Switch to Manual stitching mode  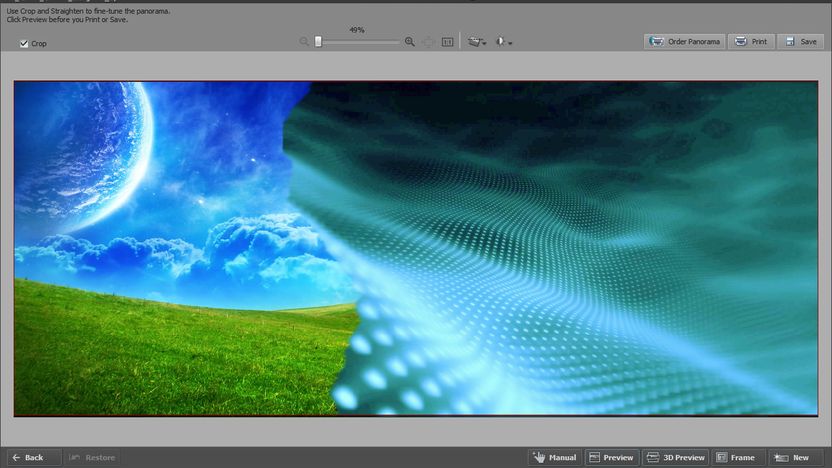(x=554, y=457)
